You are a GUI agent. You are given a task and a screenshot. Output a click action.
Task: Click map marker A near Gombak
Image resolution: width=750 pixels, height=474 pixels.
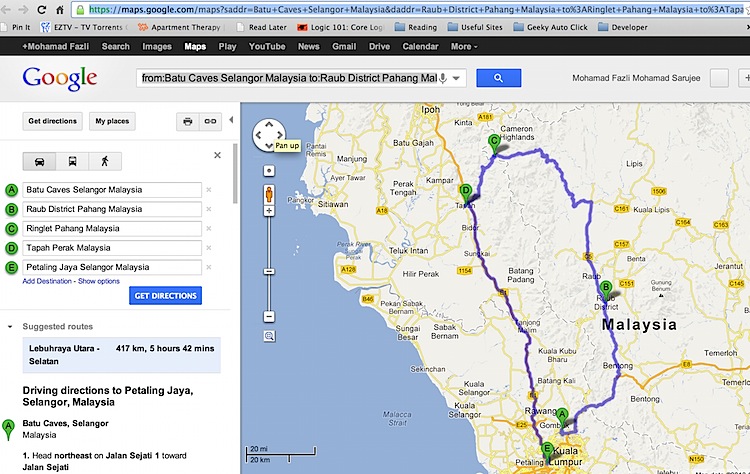pyautogui.click(x=562, y=417)
